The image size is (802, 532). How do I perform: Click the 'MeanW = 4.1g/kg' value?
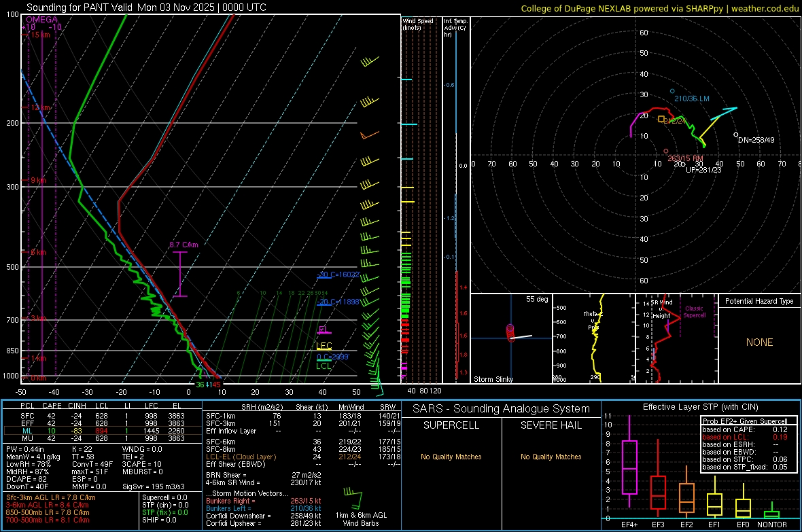pos(33,457)
